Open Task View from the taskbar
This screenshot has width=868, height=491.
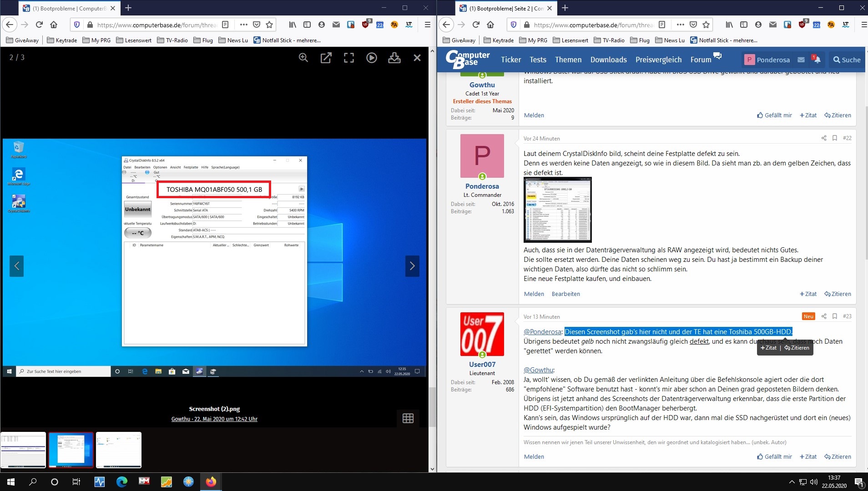pos(76,482)
